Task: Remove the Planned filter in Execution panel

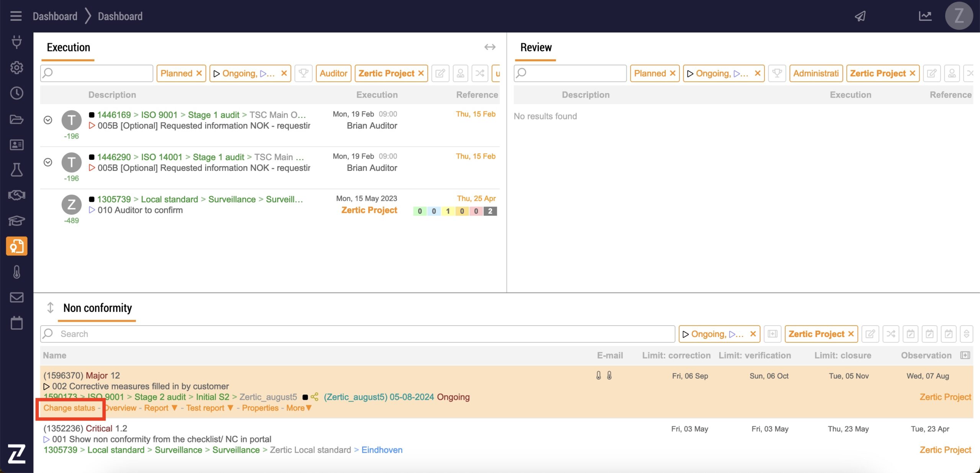Action: 199,73
